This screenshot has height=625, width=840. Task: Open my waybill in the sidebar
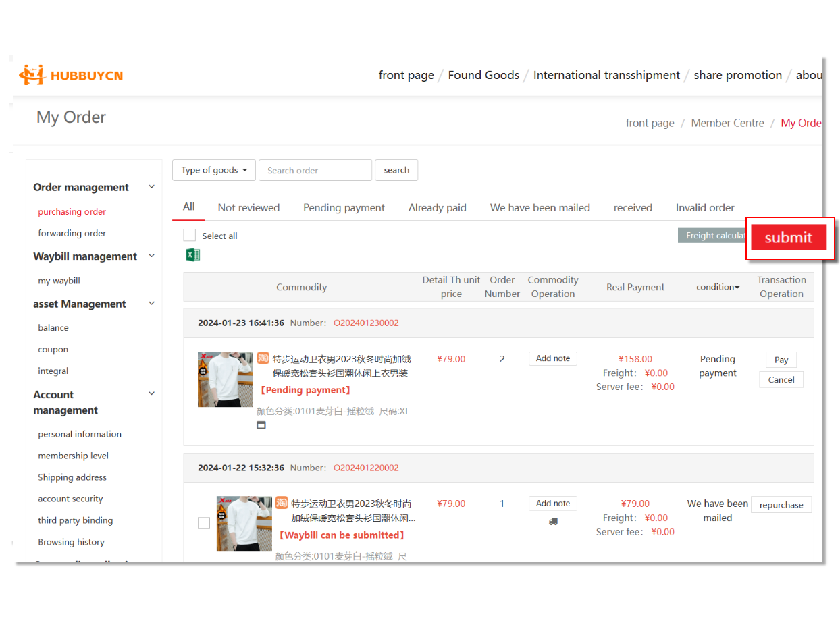pos(59,281)
